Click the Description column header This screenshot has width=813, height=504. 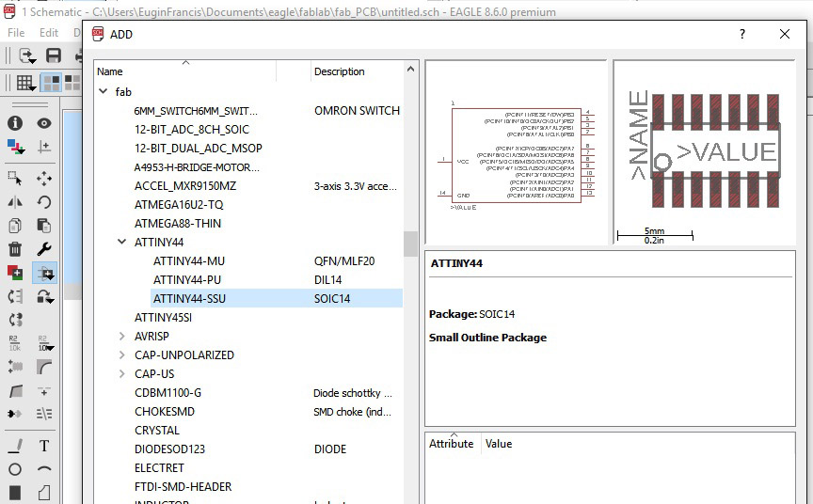pos(340,71)
